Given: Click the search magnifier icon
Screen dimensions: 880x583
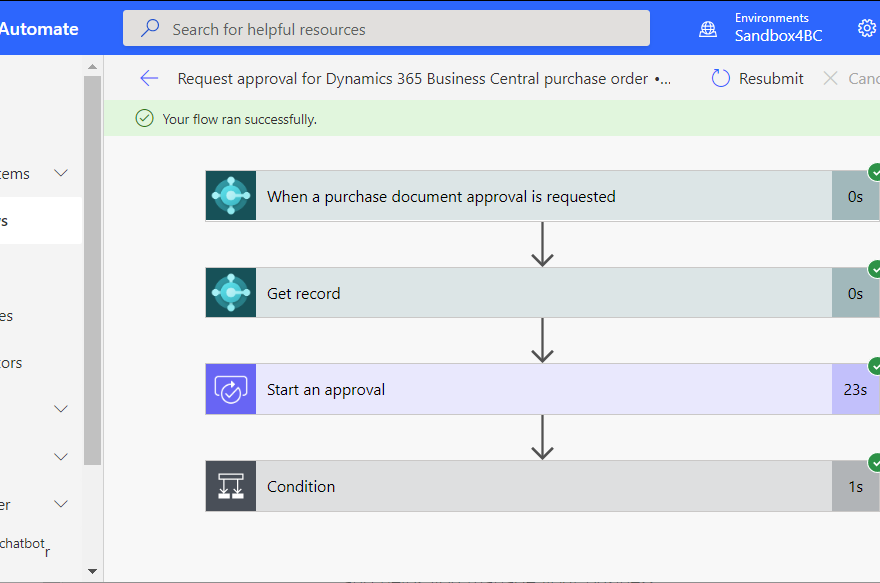Looking at the screenshot, I should 150,28.
